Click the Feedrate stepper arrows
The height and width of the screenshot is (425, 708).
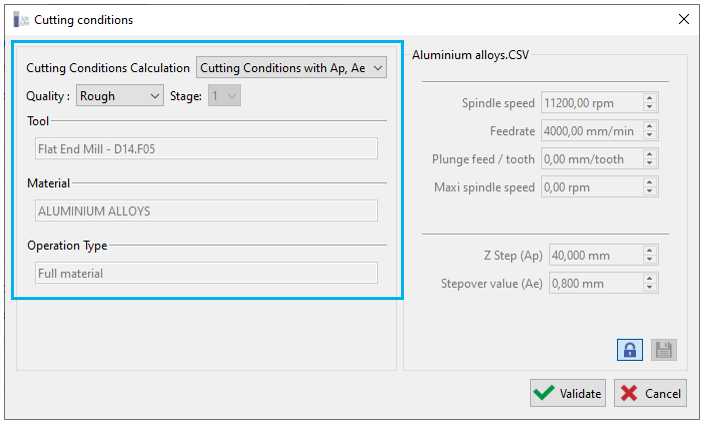(650, 130)
